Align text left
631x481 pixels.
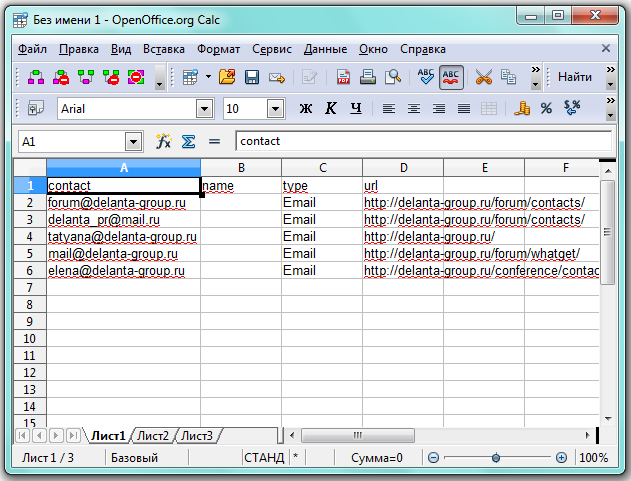pos(389,108)
